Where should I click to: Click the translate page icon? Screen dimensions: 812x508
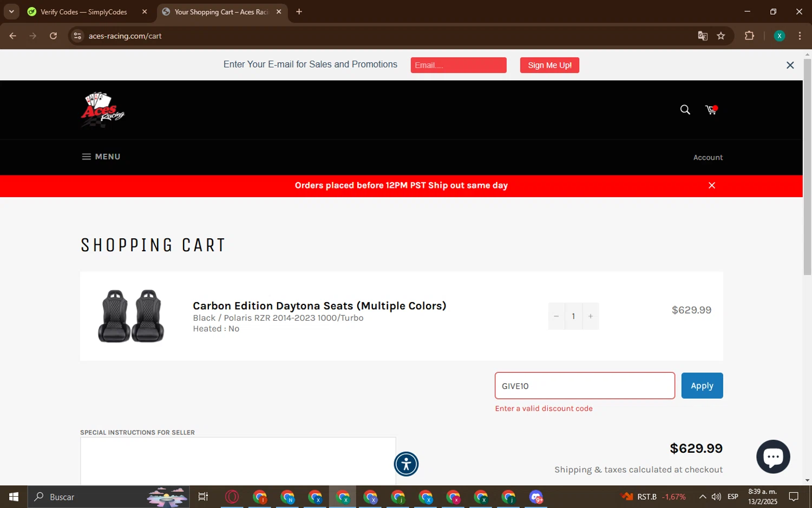(x=703, y=36)
